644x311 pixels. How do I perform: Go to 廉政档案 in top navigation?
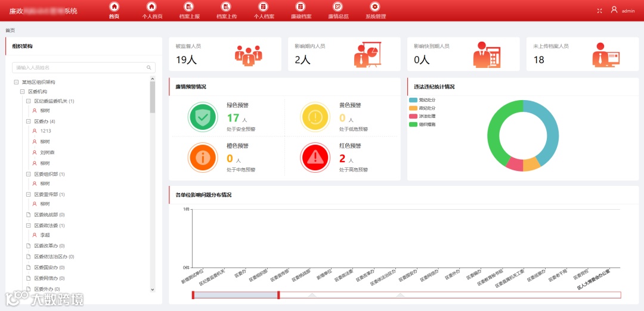pos(301,11)
